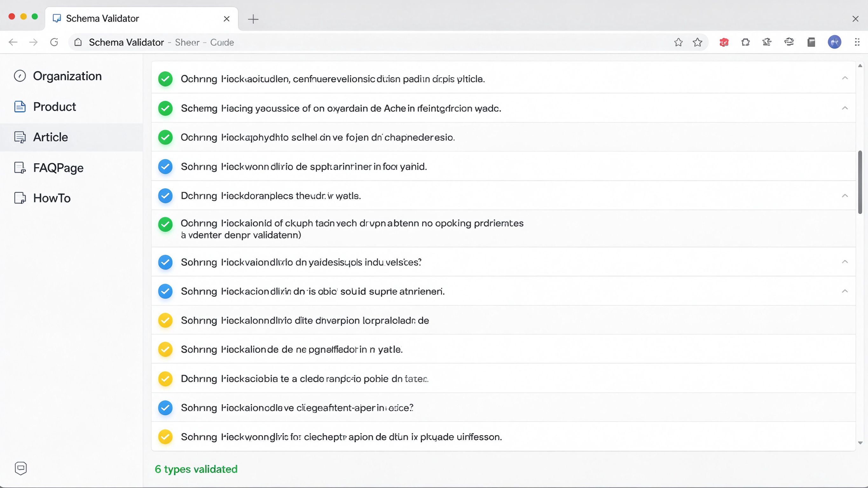This screenshot has width=868, height=488.
Task: Click the Organization clock icon
Action: point(20,76)
